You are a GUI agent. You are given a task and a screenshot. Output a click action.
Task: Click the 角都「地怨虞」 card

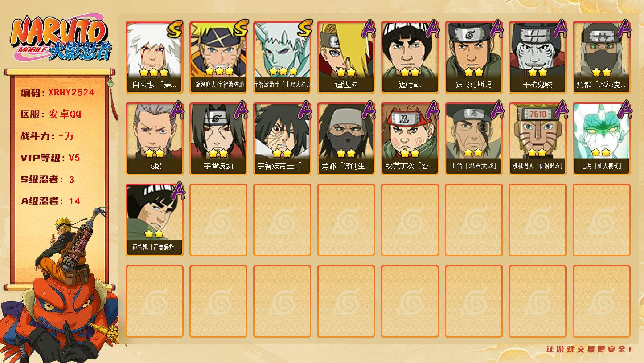tap(602, 57)
